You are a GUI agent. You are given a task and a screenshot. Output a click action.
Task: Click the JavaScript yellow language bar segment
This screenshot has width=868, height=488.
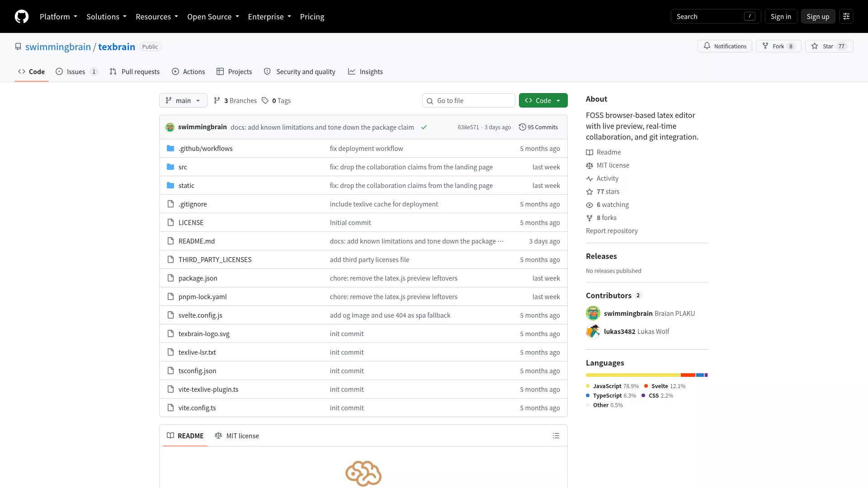point(633,375)
